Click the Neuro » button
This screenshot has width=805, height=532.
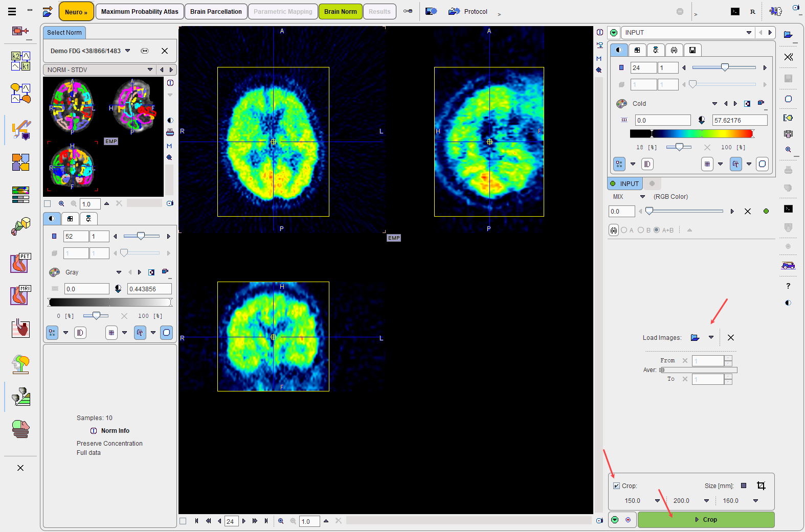coord(76,12)
